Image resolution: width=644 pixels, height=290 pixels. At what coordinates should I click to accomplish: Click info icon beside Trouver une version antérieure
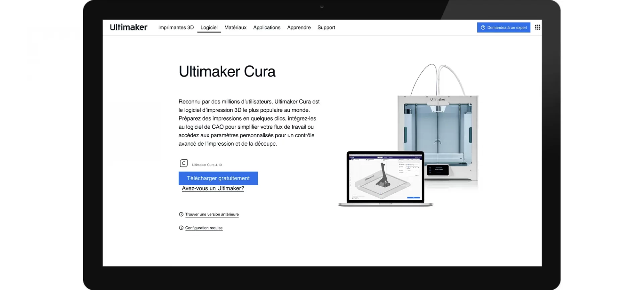click(181, 214)
